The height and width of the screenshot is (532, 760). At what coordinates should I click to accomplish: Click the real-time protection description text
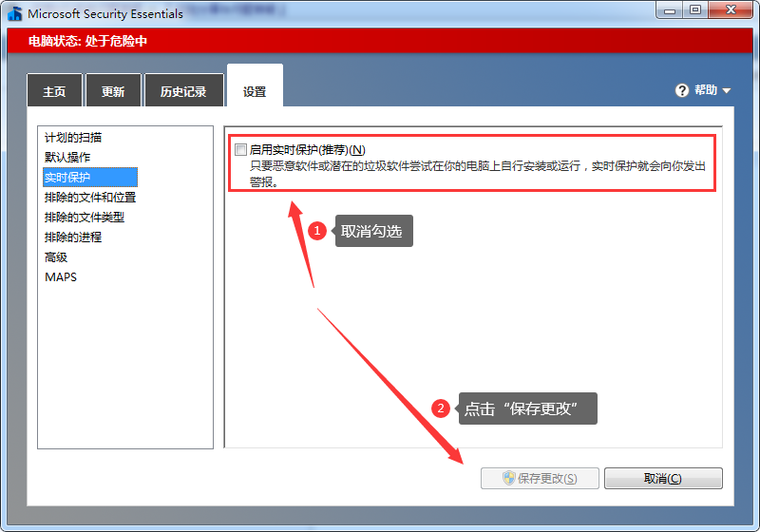pos(478,174)
